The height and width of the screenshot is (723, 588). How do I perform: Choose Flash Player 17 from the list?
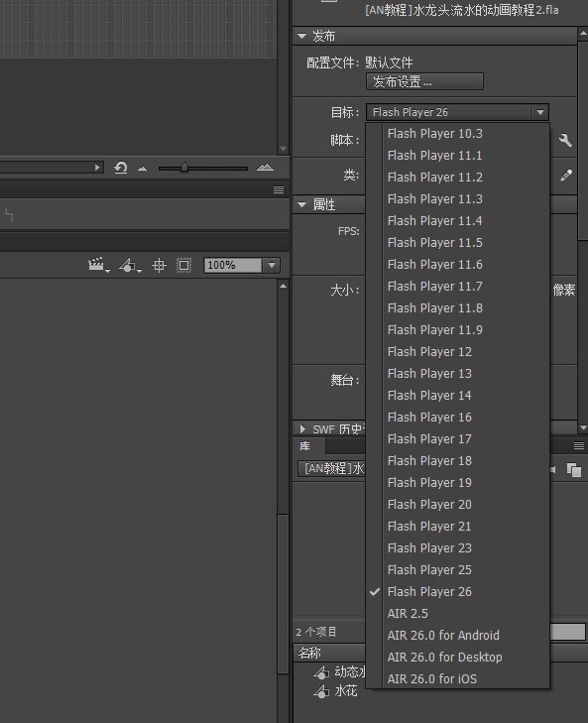click(466, 439)
